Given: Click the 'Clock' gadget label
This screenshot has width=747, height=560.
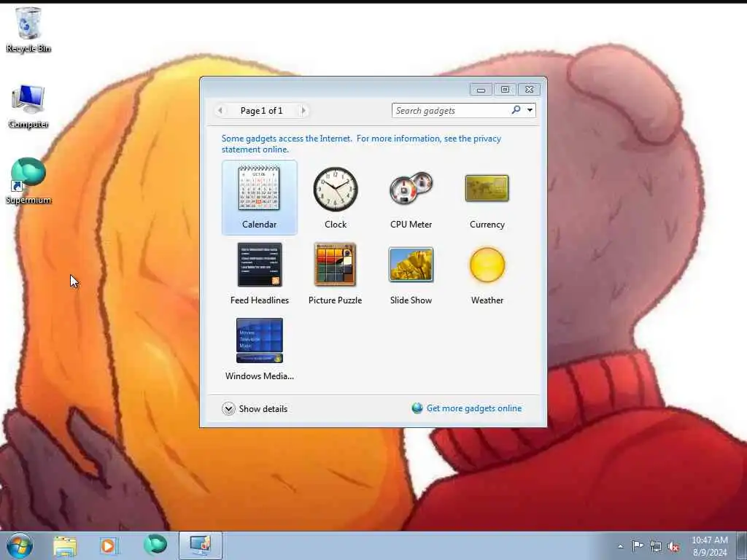Looking at the screenshot, I should point(336,225).
